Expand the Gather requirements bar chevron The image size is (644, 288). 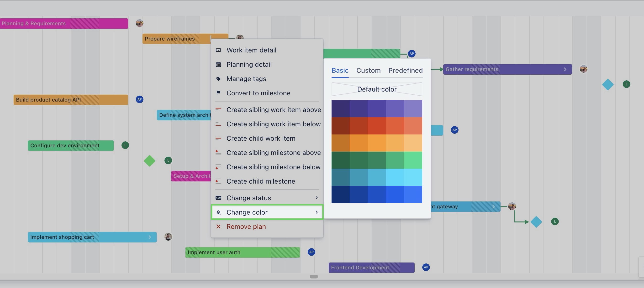click(x=565, y=69)
